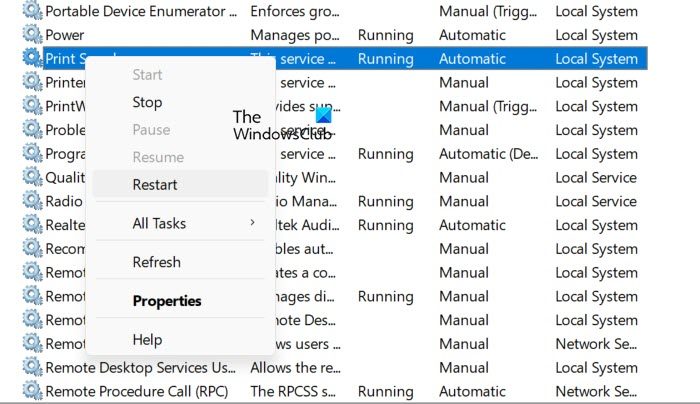The image size is (700, 404).
Task: Click the Quality Windows service gear icon
Action: (x=32, y=178)
